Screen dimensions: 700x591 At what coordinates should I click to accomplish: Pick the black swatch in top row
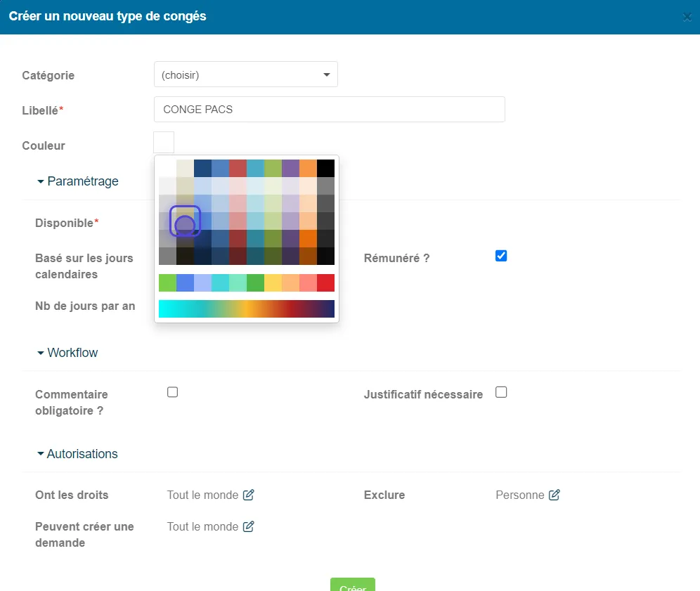(325, 168)
